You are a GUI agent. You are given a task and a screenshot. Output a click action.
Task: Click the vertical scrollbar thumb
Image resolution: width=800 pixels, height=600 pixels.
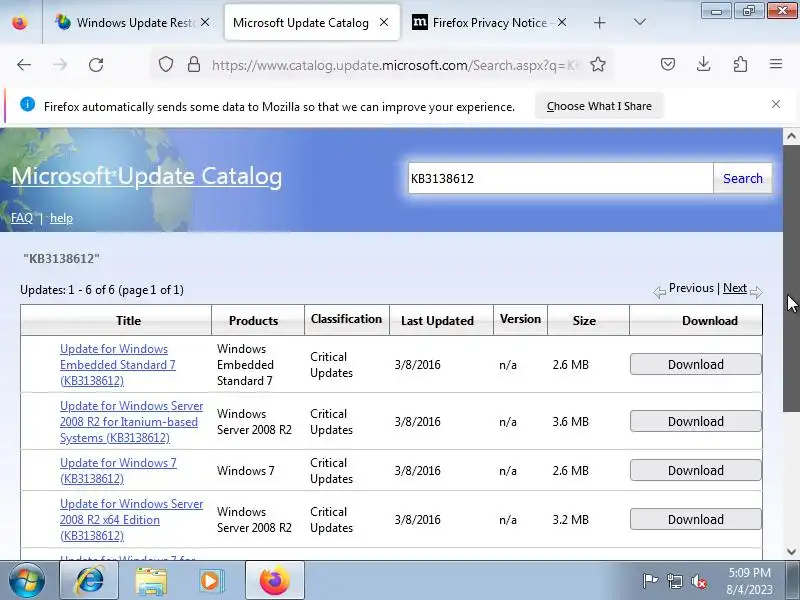click(791, 278)
